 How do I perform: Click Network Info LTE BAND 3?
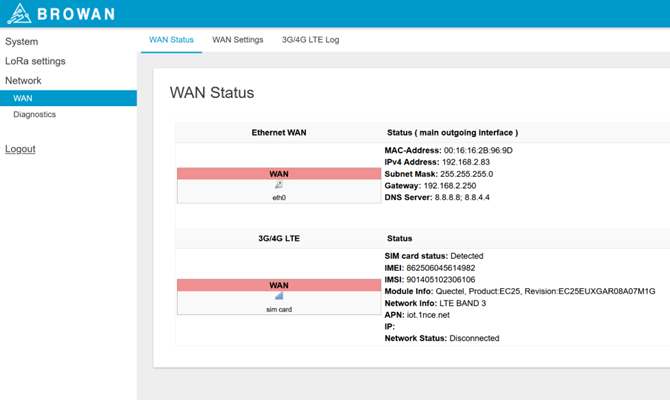(435, 303)
